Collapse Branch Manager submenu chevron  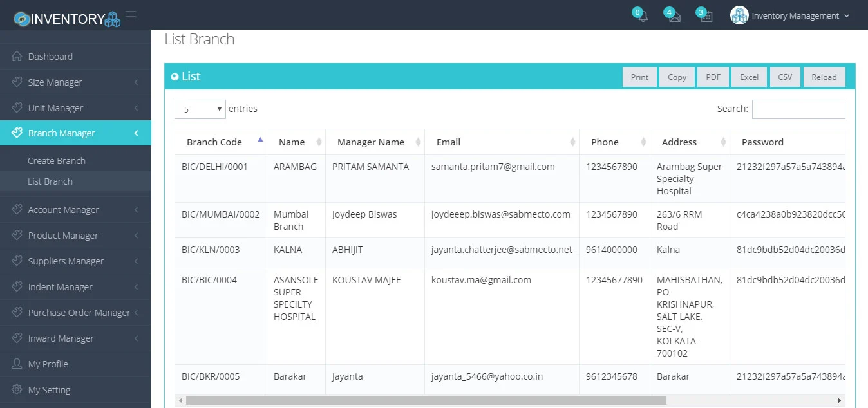pos(137,133)
